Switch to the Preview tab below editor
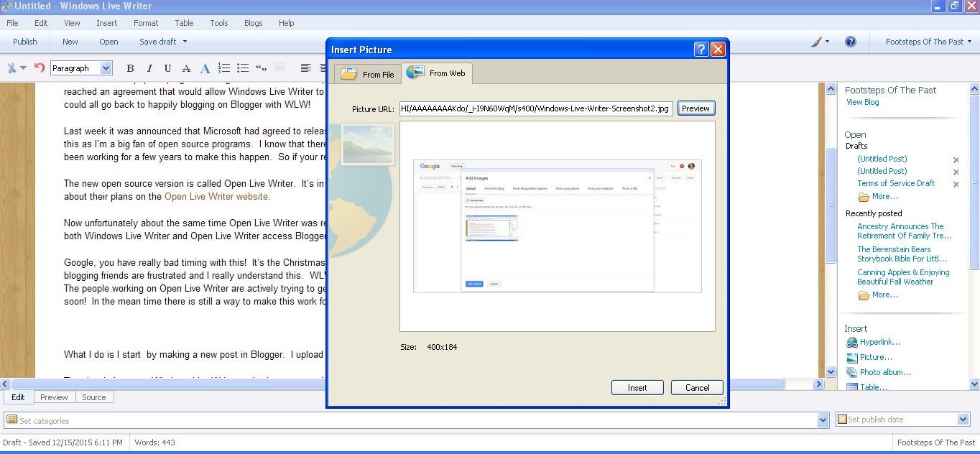Image resolution: width=980 pixels, height=454 pixels. pos(54,397)
